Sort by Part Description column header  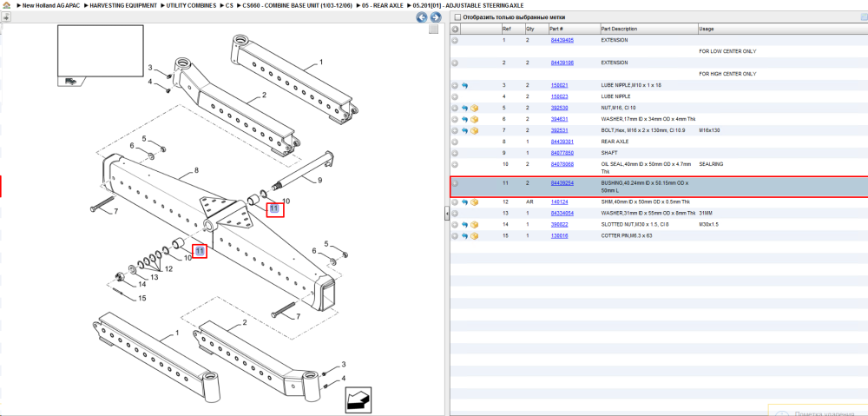[619, 29]
